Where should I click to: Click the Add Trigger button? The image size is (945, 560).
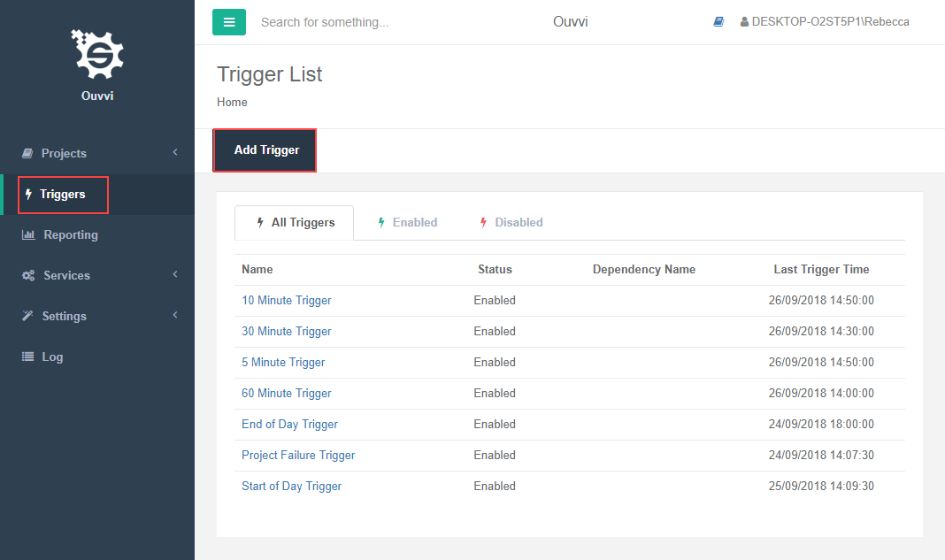click(265, 150)
